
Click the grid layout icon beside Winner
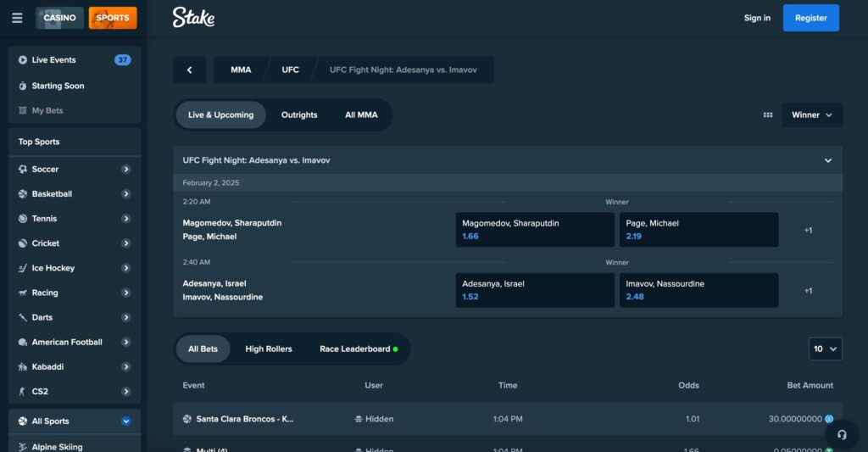(768, 115)
